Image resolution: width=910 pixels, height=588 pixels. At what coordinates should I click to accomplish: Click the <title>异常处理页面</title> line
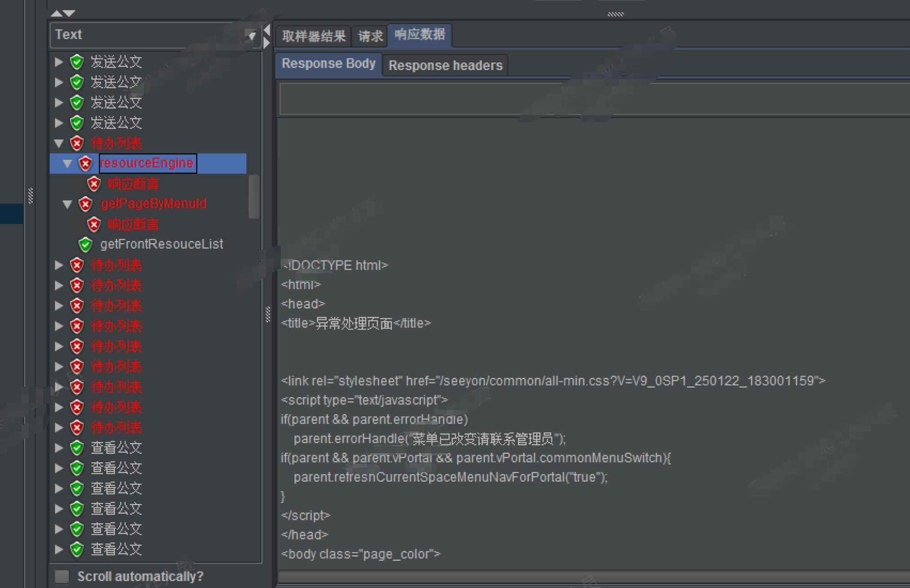click(356, 323)
